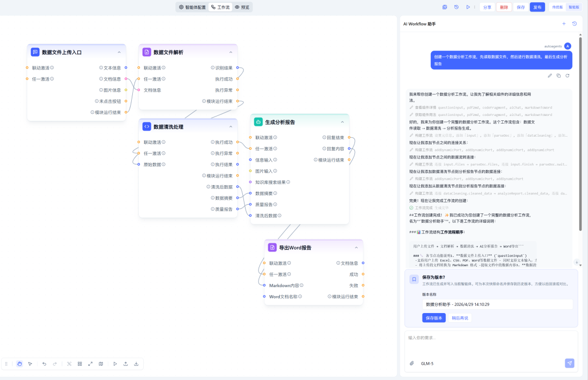Switch to 智能版 mode

(x=574, y=7)
